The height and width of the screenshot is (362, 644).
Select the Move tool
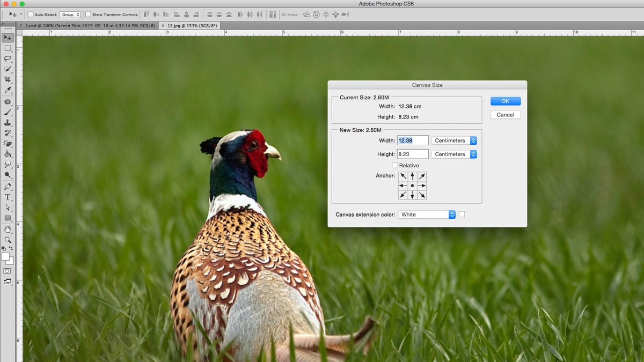point(8,38)
